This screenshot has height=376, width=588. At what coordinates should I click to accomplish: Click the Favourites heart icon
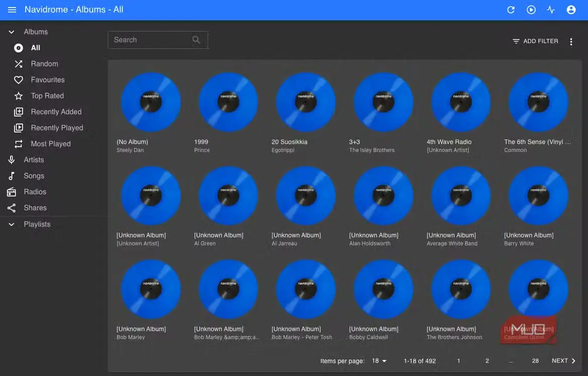pos(18,80)
